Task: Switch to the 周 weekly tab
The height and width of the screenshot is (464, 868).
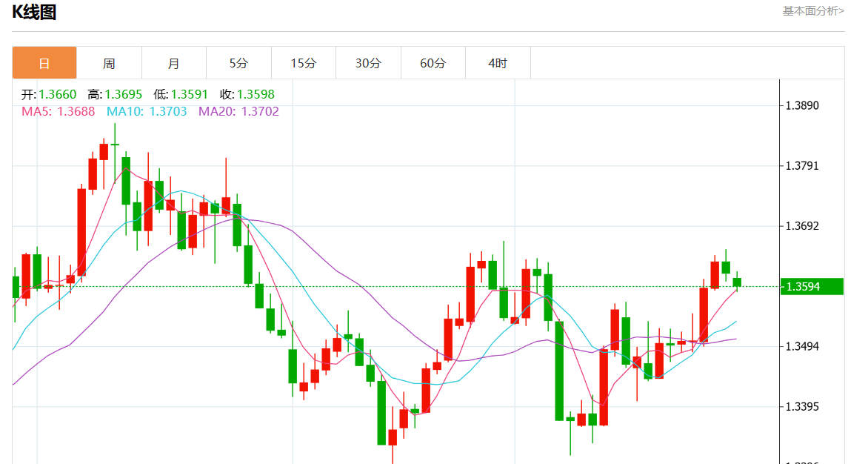Action: pos(109,63)
